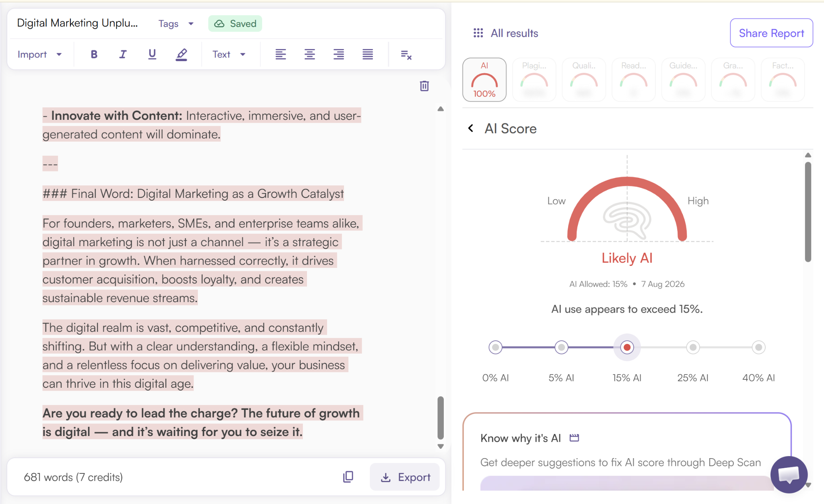Image resolution: width=824 pixels, height=504 pixels.
Task: Click the All results link
Action: click(x=514, y=33)
